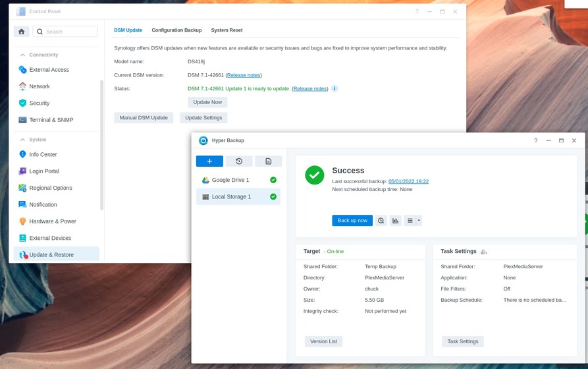Click the Control Panel home icon

tap(21, 32)
